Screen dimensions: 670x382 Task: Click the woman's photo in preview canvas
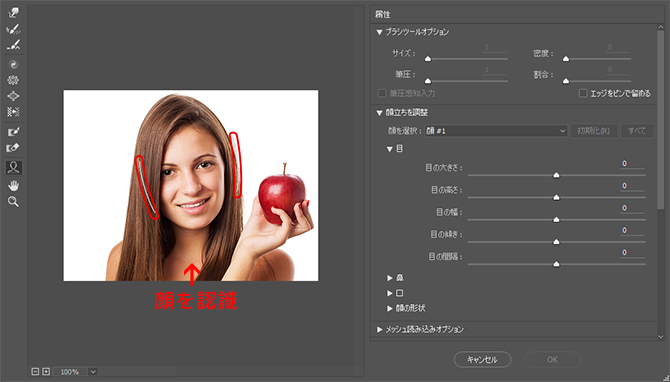click(191, 185)
